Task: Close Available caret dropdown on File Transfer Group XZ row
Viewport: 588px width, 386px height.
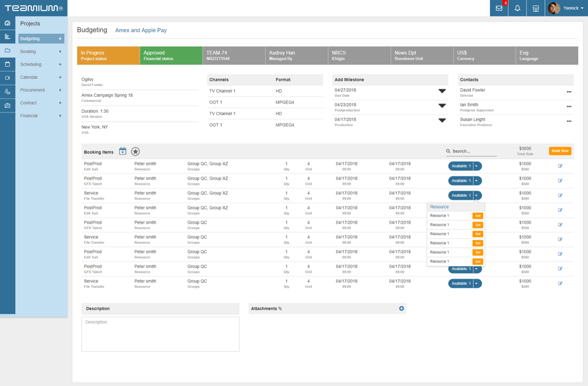Action: (477, 196)
